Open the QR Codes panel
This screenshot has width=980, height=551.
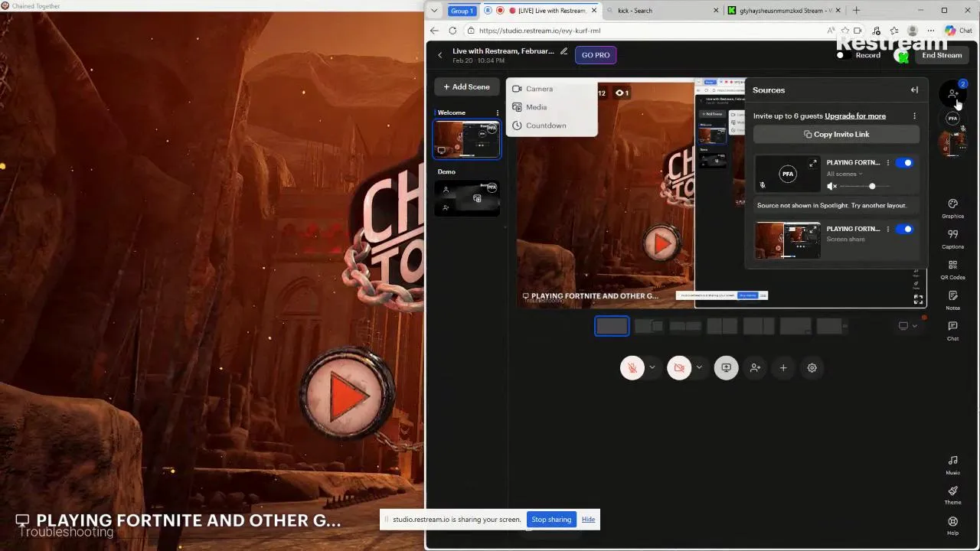[952, 269]
